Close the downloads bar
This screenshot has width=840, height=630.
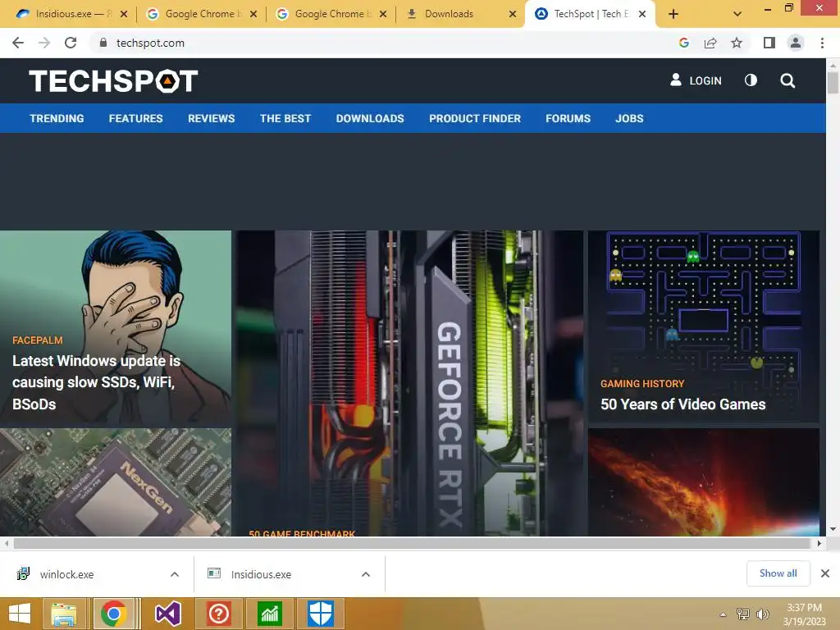point(825,573)
